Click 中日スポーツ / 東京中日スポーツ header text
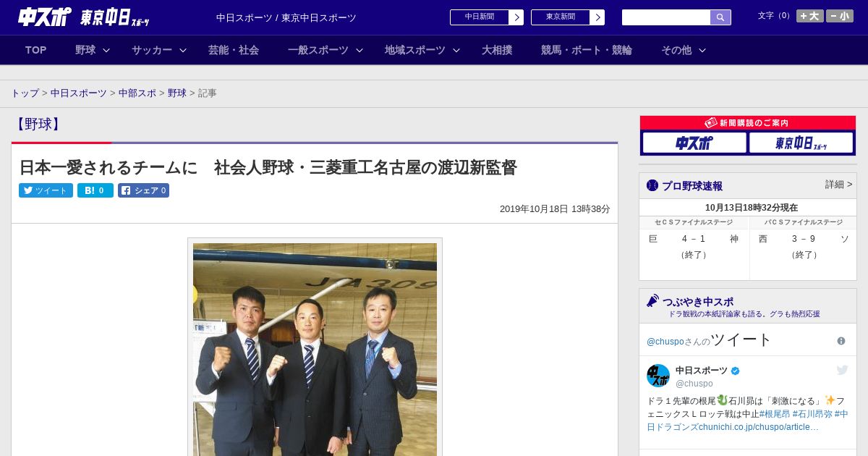 (286, 17)
